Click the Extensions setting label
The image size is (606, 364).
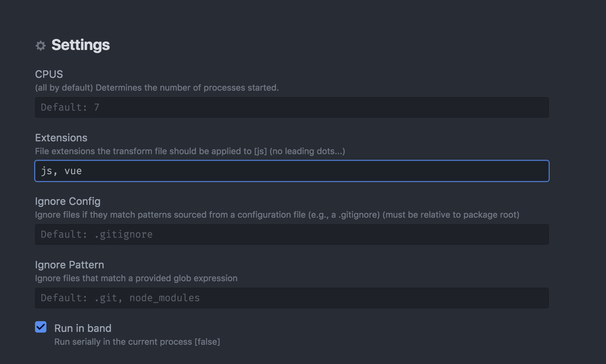tap(61, 138)
